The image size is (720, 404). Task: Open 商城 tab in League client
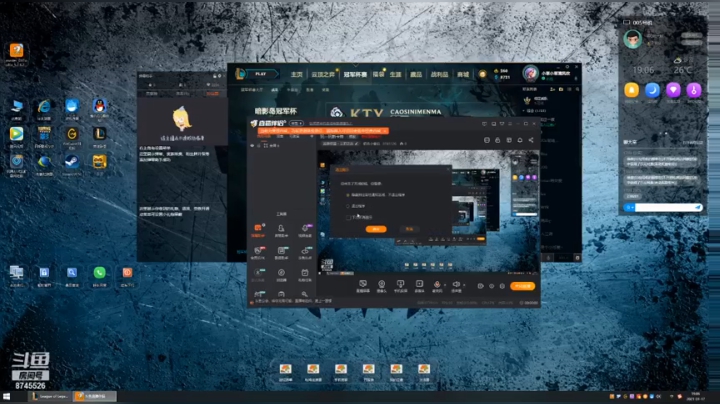463,74
